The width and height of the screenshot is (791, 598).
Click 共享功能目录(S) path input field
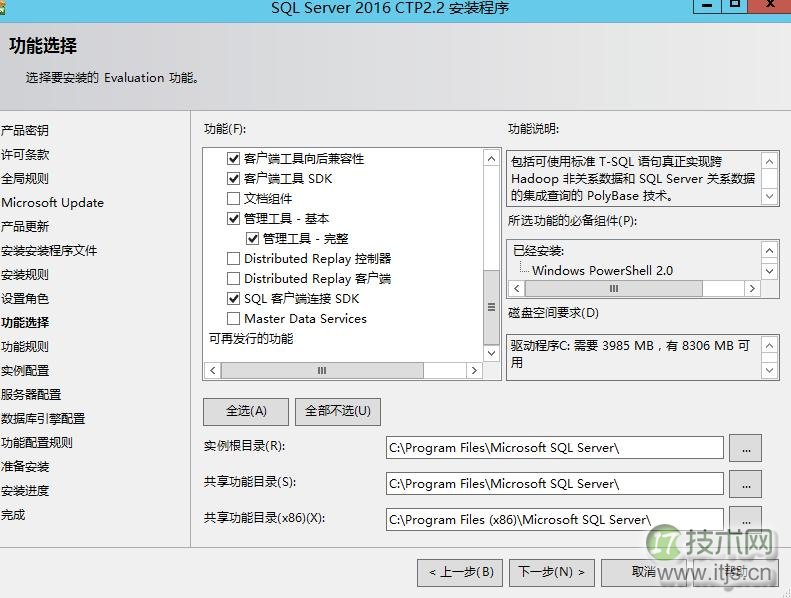click(554, 484)
